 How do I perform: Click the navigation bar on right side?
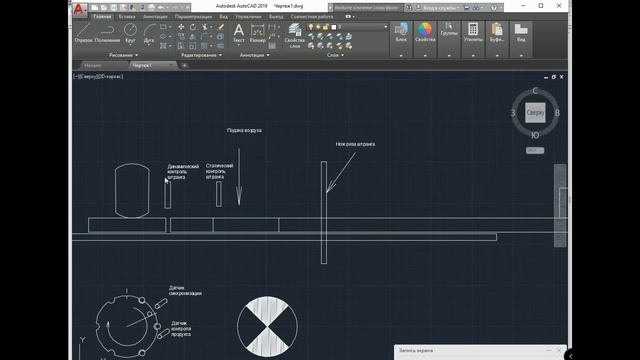click(560, 205)
